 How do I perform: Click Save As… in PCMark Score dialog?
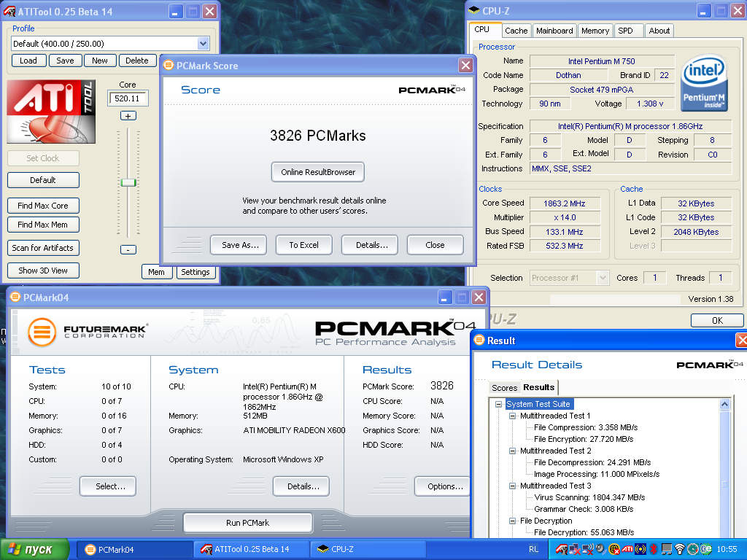239,245
